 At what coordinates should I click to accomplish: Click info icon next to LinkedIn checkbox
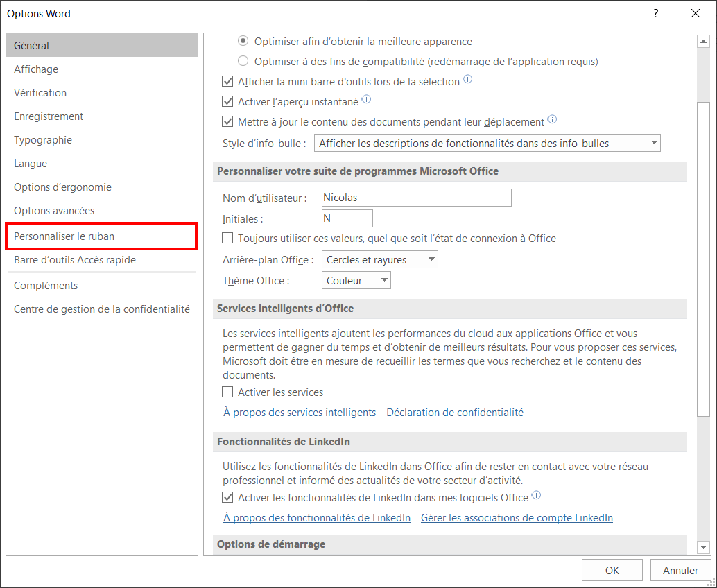pos(537,495)
